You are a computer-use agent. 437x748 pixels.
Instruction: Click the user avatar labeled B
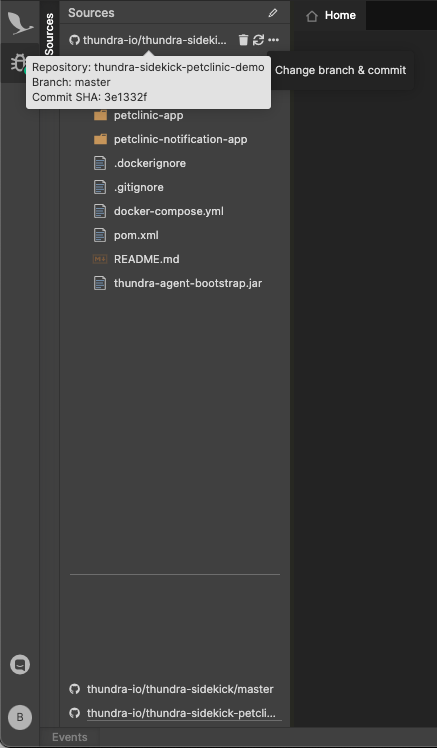click(x=20, y=717)
